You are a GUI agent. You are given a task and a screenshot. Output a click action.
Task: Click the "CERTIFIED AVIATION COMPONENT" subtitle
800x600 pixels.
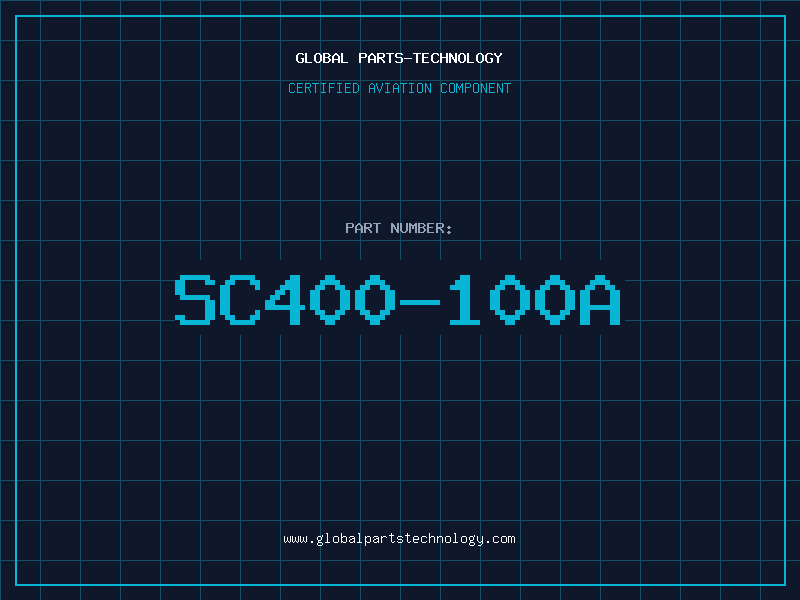pyautogui.click(x=399, y=88)
